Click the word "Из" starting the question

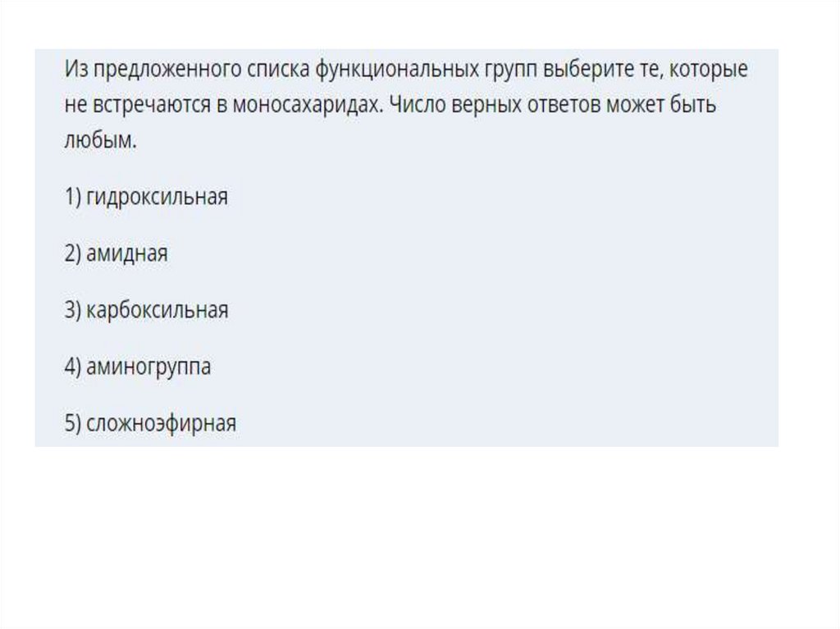pyautogui.click(x=75, y=71)
